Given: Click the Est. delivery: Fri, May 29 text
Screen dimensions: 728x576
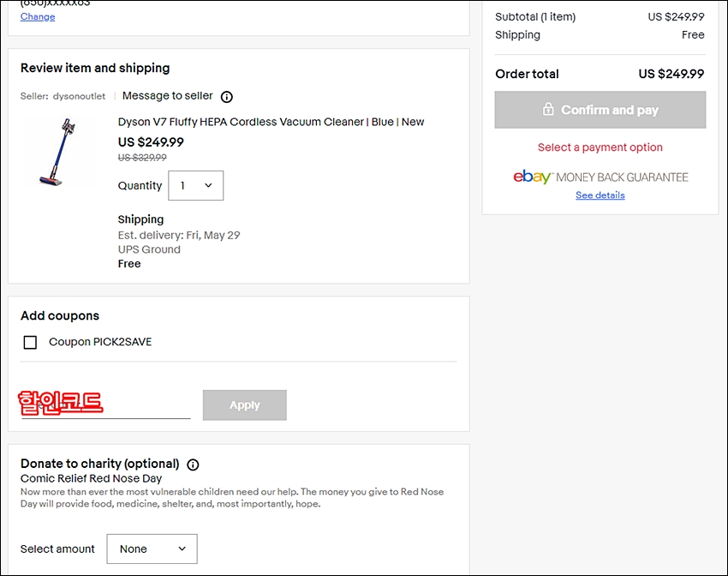Looking at the screenshot, I should 179,235.
